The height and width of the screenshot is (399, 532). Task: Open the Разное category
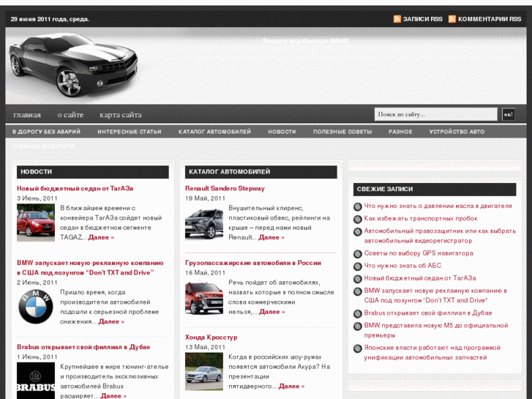tap(400, 132)
